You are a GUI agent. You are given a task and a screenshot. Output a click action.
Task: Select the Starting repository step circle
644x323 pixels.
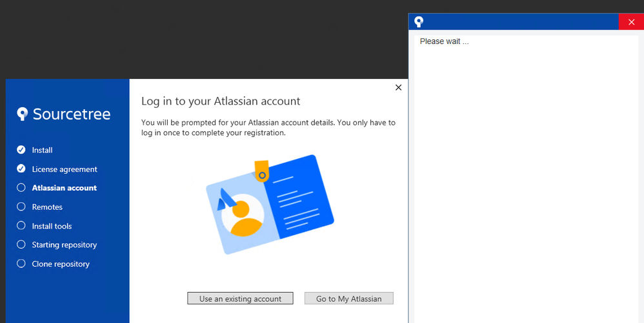(x=21, y=244)
